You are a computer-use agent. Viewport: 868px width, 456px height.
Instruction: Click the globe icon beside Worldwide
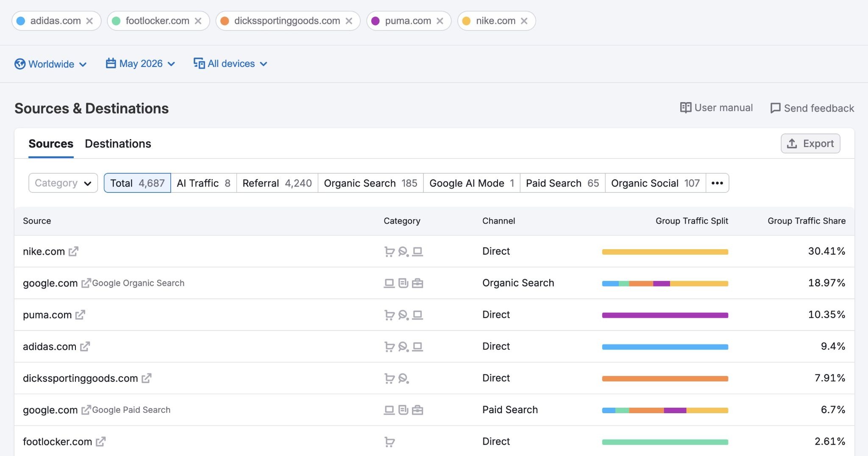pyautogui.click(x=20, y=64)
